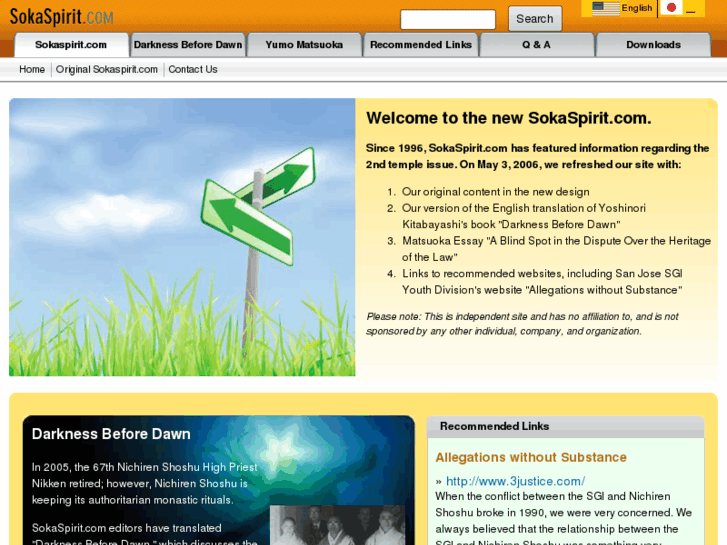
Task: Go to the Q & A tab
Action: (536, 45)
